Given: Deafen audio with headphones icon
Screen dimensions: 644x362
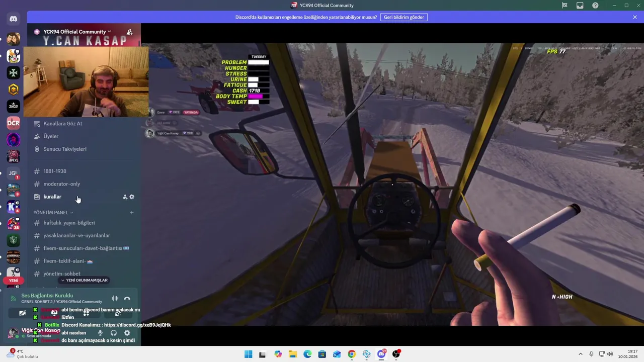Looking at the screenshot, I should [114, 333].
